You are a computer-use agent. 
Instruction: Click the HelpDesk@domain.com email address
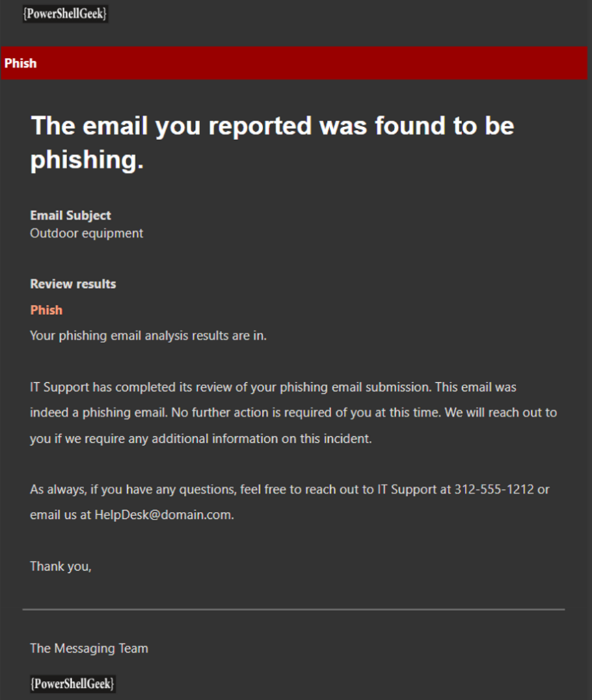click(x=163, y=515)
